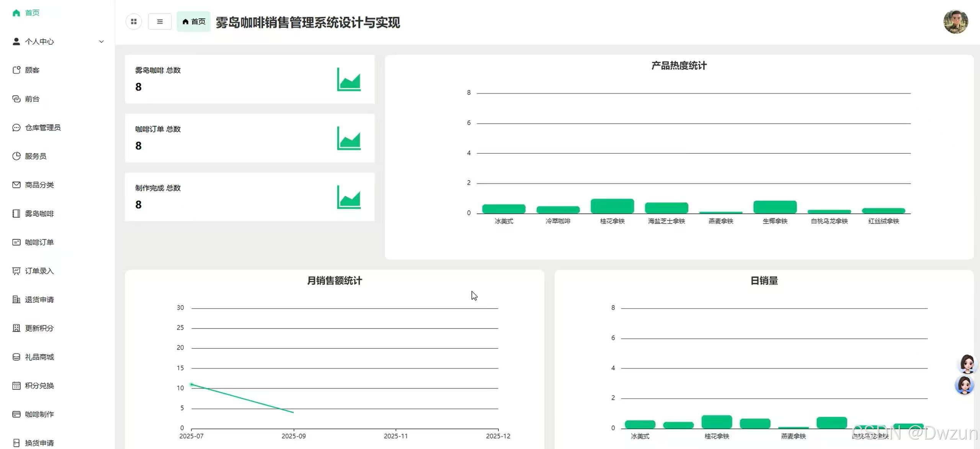Expand the 个人中心 menu chevron
The width and height of the screenshot is (980, 449).
point(101,42)
